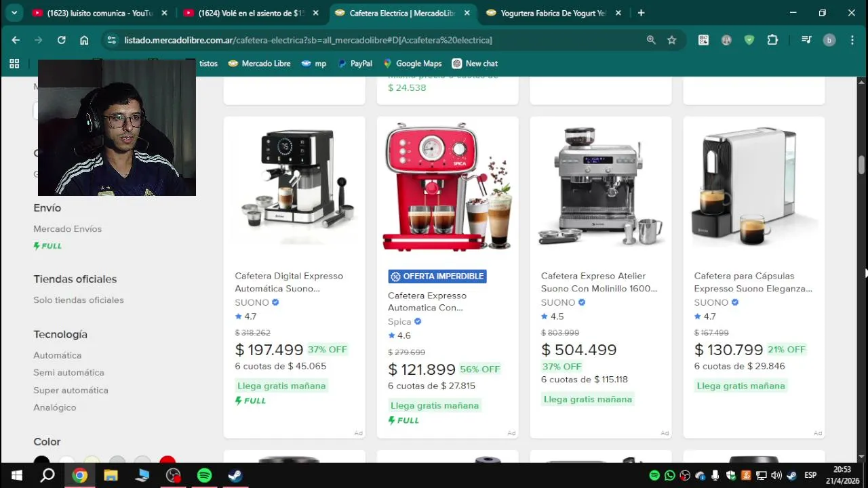This screenshot has height=488, width=868.
Task: Open 'Cafetera Expresso Automatica Con' Spica listing
Action: [427, 302]
